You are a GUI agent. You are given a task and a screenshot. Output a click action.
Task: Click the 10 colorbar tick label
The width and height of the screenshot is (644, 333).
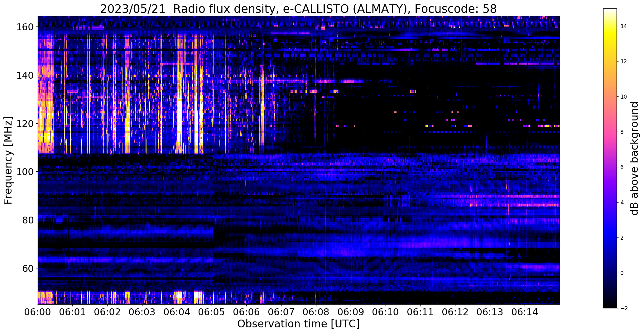point(624,97)
